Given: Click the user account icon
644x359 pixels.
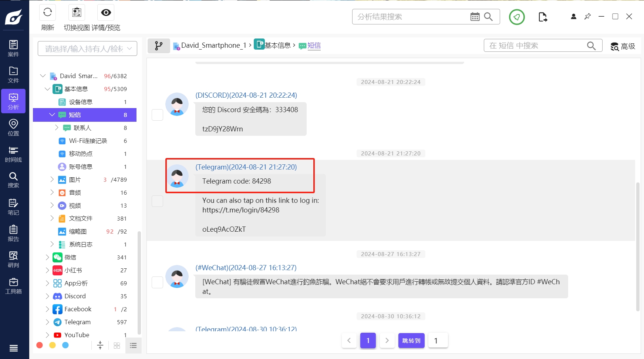Looking at the screenshot, I should tap(573, 17).
